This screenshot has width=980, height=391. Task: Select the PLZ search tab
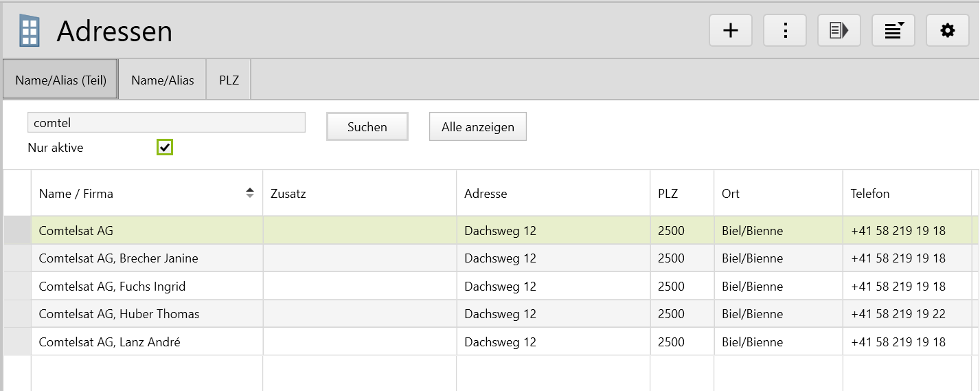coord(229,80)
